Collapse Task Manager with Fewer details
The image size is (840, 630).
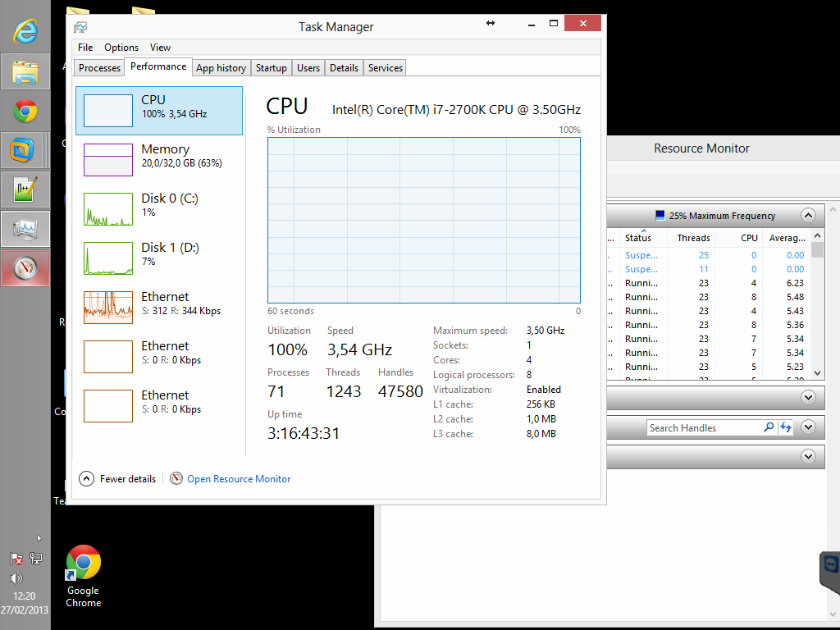(x=117, y=479)
